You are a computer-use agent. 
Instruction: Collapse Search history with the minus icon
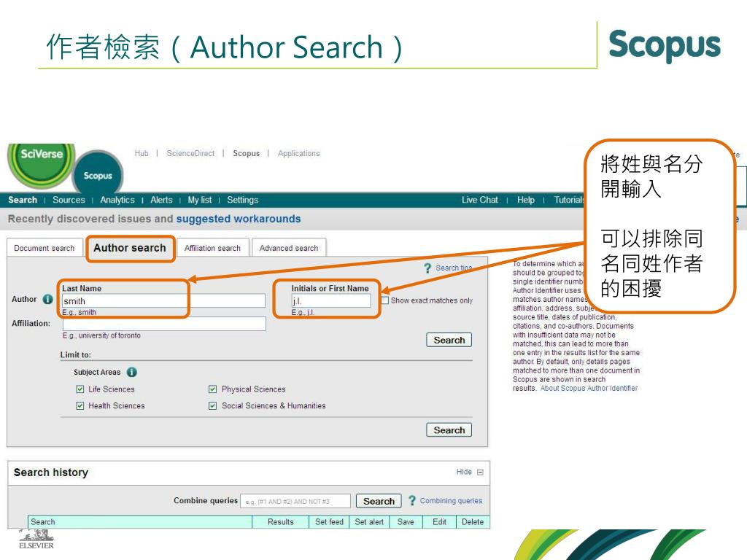click(x=480, y=472)
